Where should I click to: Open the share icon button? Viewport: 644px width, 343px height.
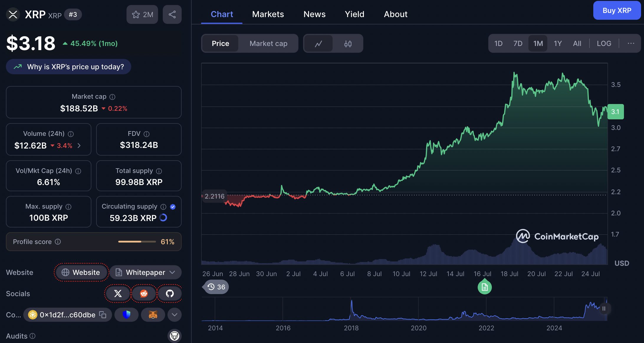172,14
